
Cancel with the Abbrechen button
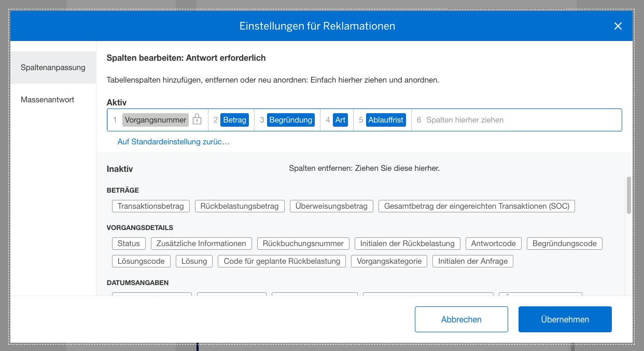[x=461, y=319]
